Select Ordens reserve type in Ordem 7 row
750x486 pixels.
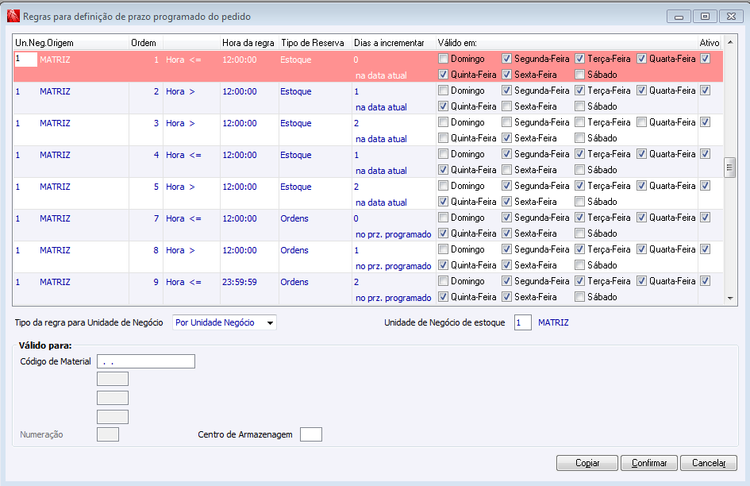click(x=294, y=219)
